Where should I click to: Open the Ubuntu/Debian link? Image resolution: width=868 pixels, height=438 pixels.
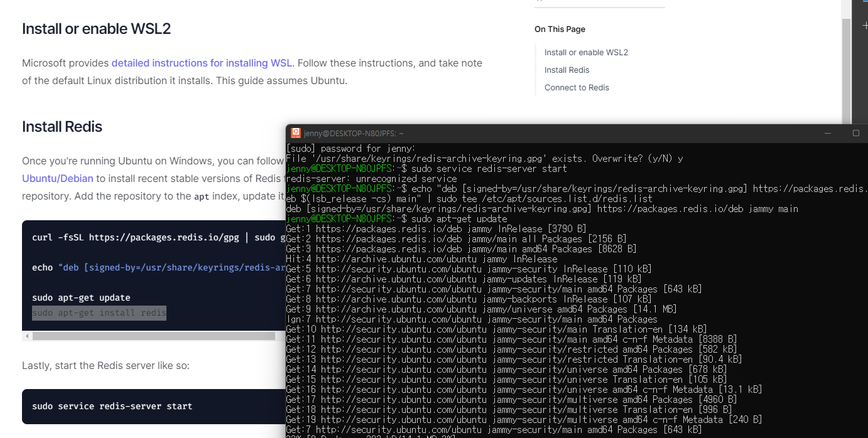[58, 178]
